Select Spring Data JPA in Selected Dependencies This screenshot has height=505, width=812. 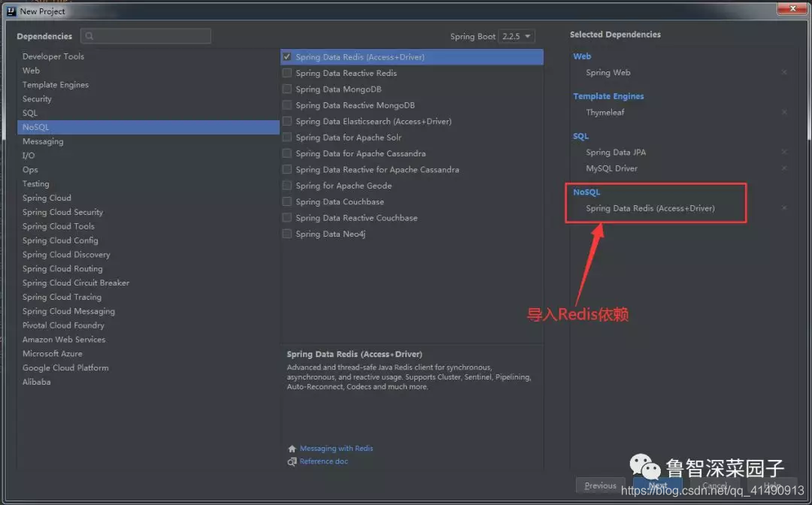pyautogui.click(x=616, y=152)
